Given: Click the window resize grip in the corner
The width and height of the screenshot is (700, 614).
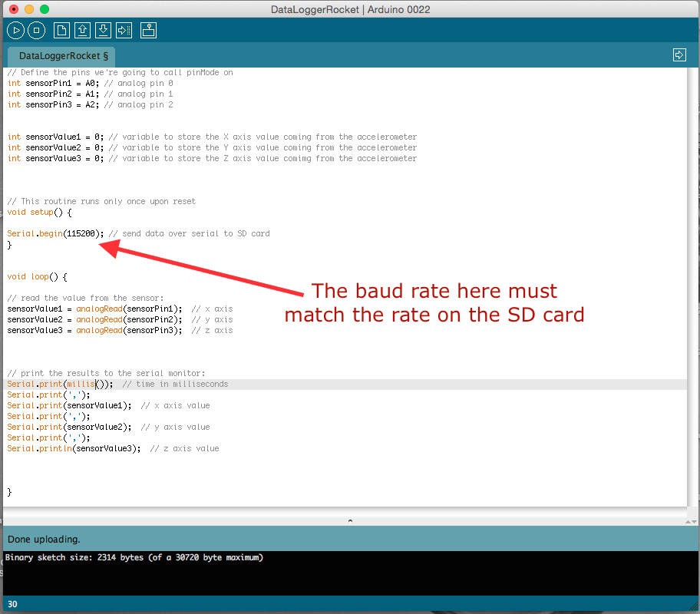Looking at the screenshot, I should [693, 606].
